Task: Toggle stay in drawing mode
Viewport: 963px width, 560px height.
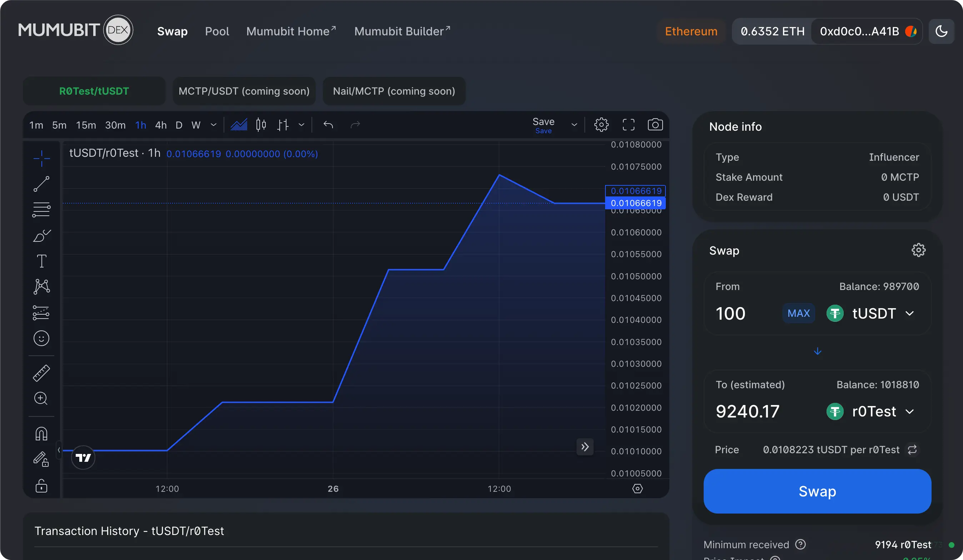Action: point(41,460)
